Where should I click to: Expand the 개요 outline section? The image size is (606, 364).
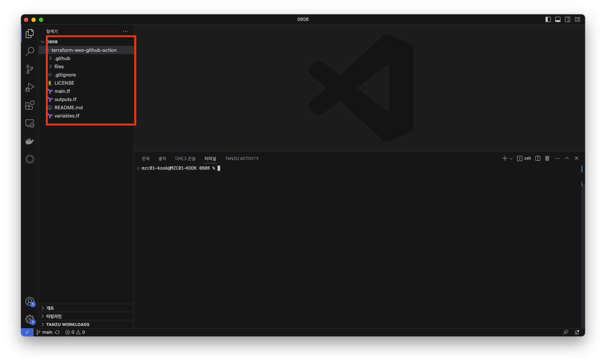(87, 308)
